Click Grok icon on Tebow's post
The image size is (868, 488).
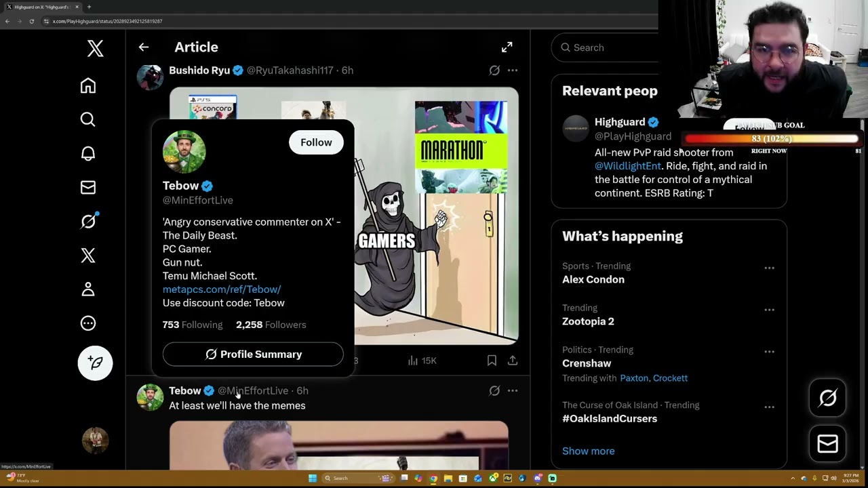point(494,391)
